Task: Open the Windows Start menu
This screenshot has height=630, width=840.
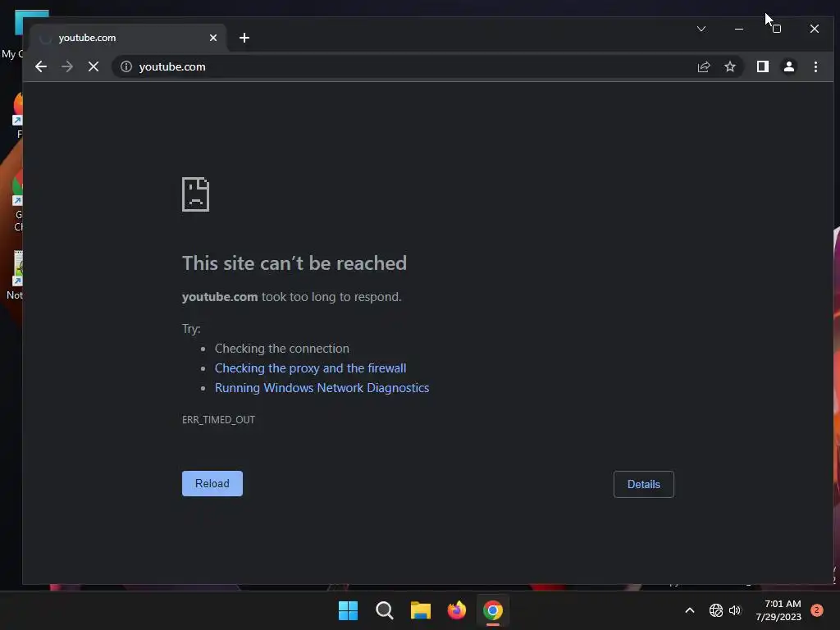Action: (x=348, y=610)
